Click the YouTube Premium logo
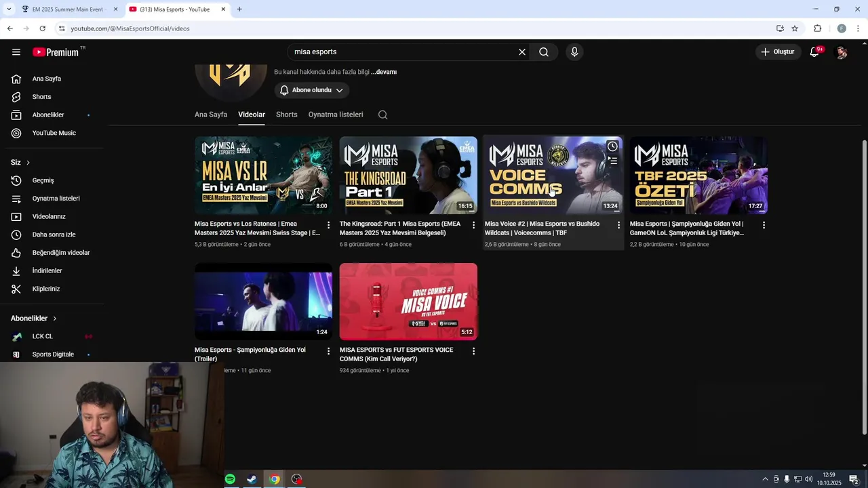This screenshot has width=868, height=488. click(x=56, y=52)
